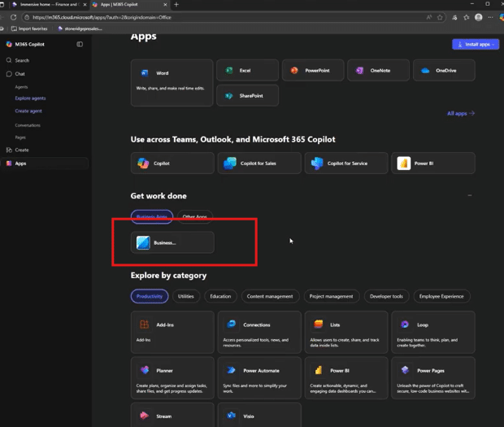Click the Power Automate app icon
This screenshot has width=504, height=427.
231,369
